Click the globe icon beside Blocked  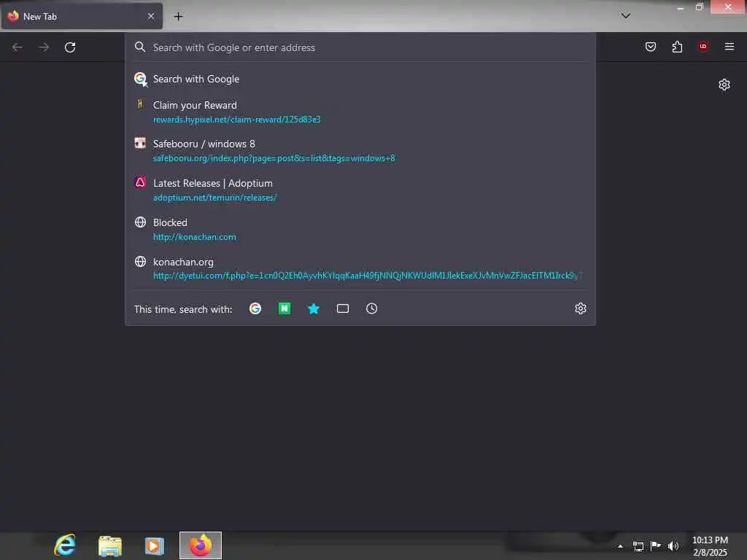coord(140,222)
